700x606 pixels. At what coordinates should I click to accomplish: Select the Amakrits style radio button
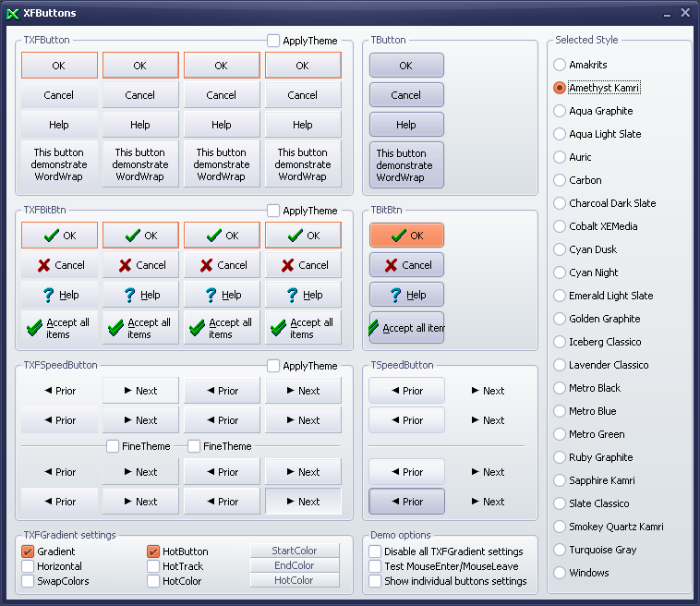point(560,65)
